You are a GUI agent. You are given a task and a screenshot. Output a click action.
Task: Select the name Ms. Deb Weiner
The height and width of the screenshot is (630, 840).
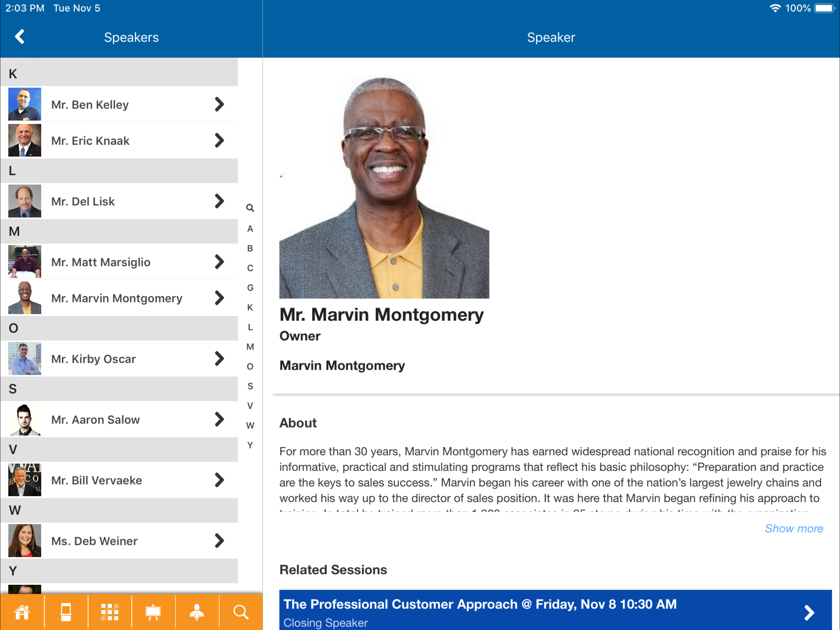point(94,541)
